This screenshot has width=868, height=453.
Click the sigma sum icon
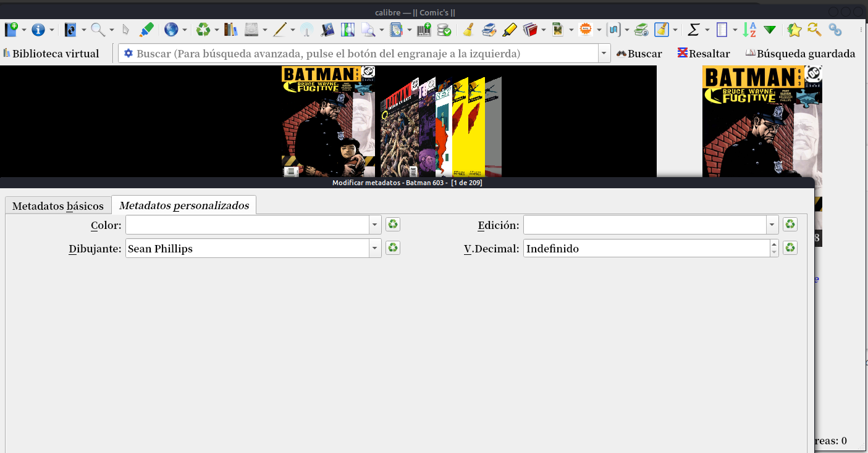(x=694, y=29)
